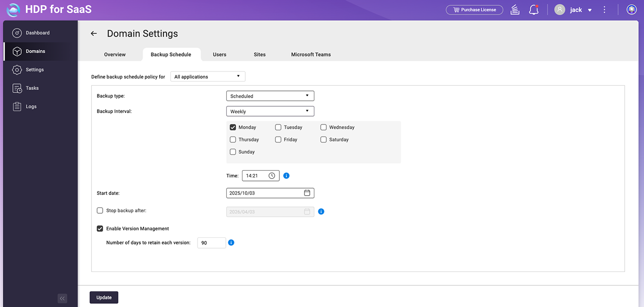Disable Enable Version Management checkbox
Screen dimensions: 644x307
coord(100,229)
